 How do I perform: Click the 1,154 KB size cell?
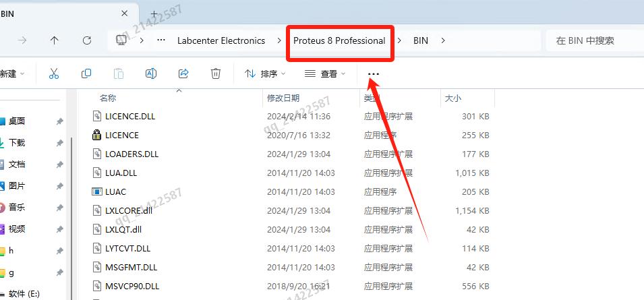472,210
